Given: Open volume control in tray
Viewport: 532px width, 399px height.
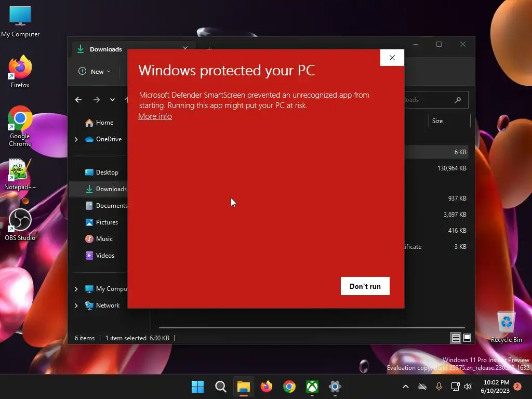Looking at the screenshot, I should [468, 387].
